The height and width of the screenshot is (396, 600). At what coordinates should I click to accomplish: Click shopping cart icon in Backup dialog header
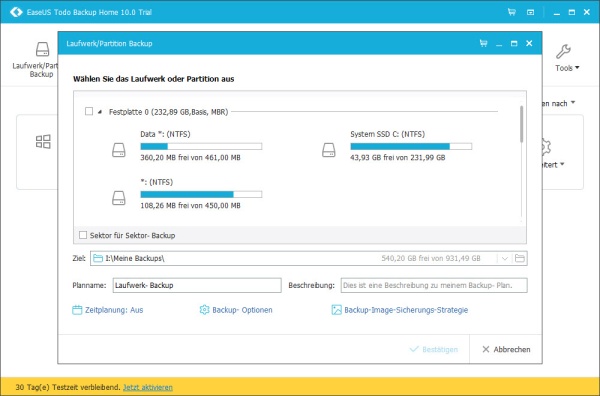[484, 43]
